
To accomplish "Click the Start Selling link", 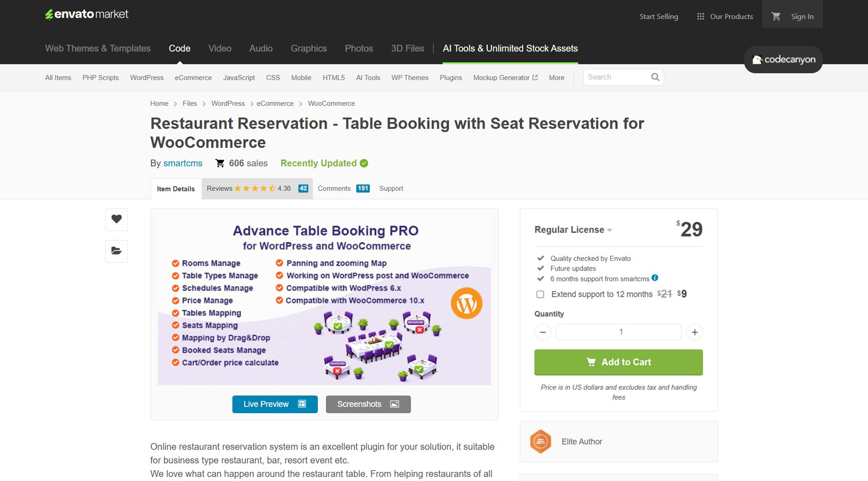I will 659,16.
